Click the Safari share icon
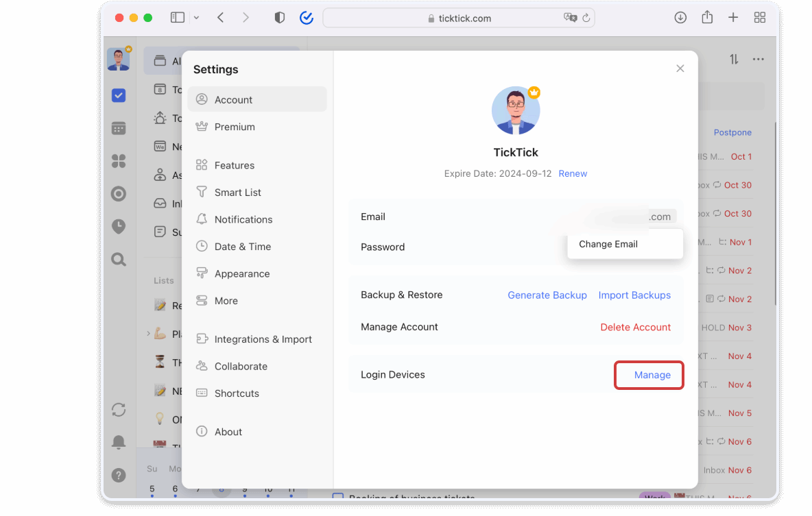Viewport: 812px width, 516px height. click(x=707, y=18)
